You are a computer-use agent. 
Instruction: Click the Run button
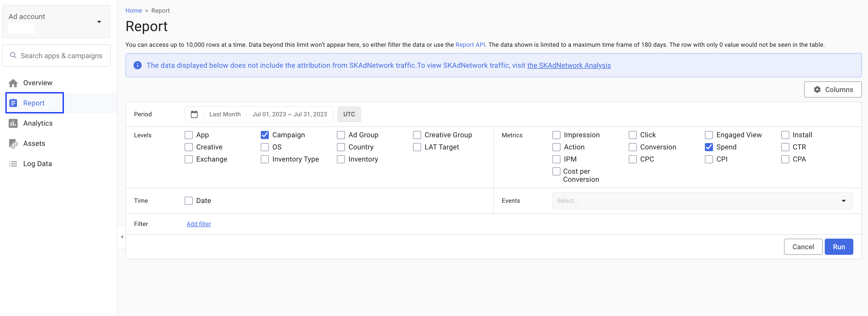point(839,246)
